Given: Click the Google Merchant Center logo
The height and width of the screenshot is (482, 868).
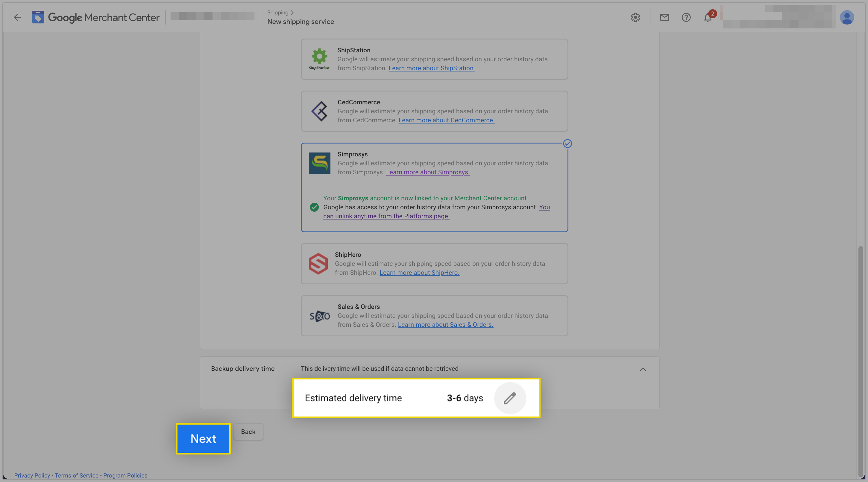Looking at the screenshot, I should click(95, 17).
